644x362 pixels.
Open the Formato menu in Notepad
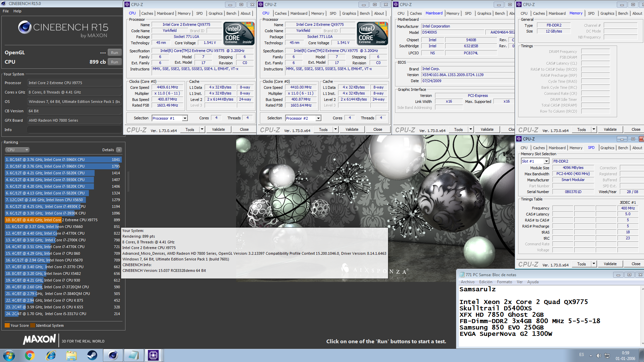[504, 282]
